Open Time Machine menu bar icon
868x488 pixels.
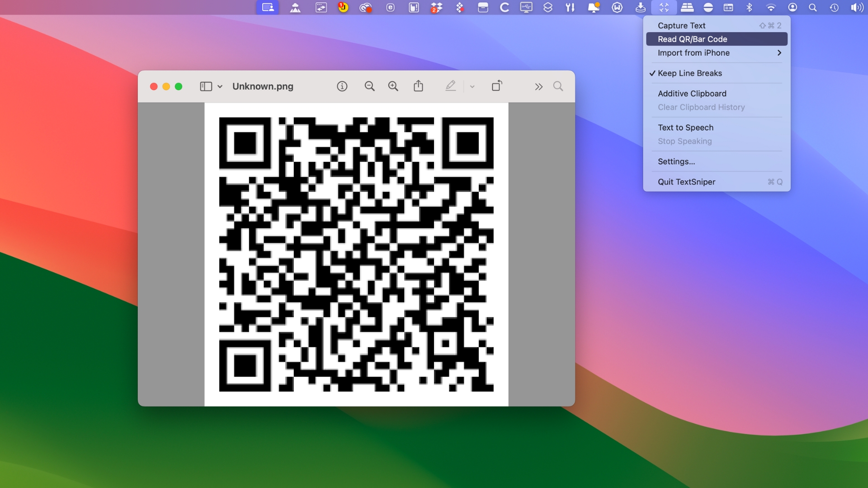click(834, 8)
